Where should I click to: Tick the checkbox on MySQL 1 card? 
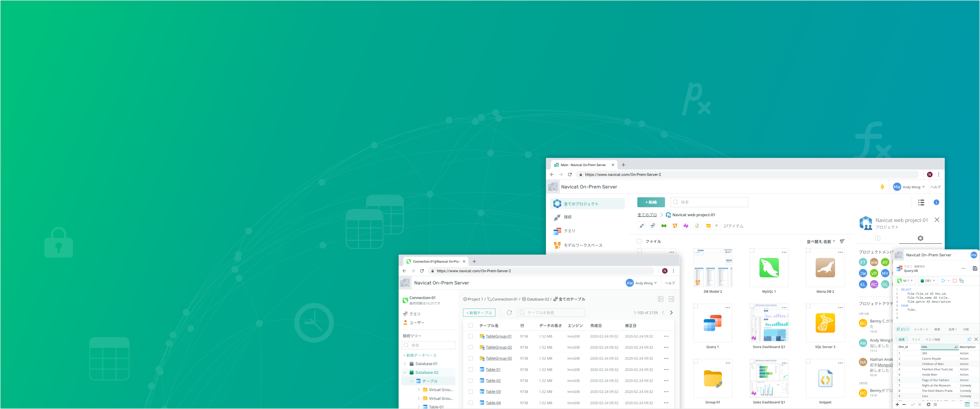[x=752, y=250]
